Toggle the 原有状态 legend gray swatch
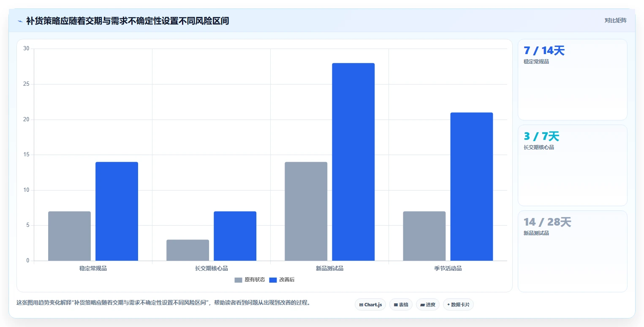Image resolution: width=644 pixels, height=327 pixels. [238, 280]
